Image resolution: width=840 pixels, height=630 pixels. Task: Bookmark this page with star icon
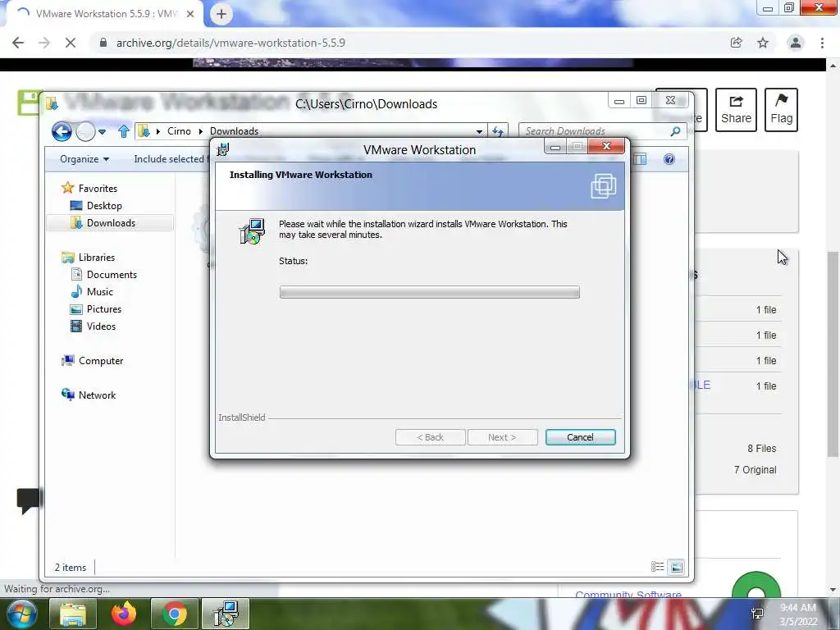pos(763,43)
